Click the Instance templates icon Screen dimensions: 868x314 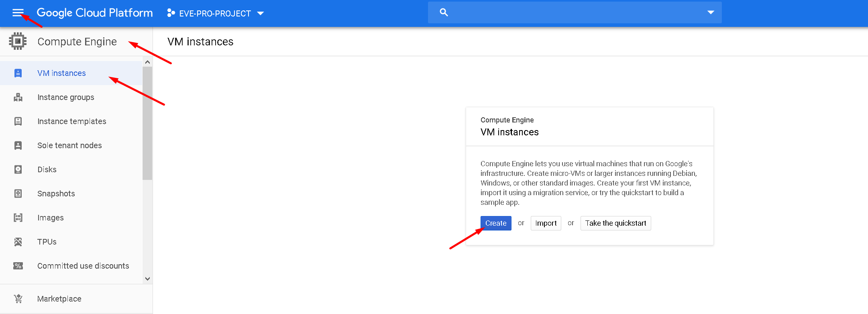[x=18, y=121]
